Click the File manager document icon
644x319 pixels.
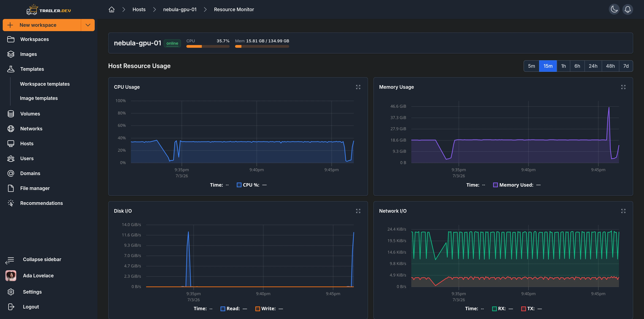pyautogui.click(x=11, y=188)
